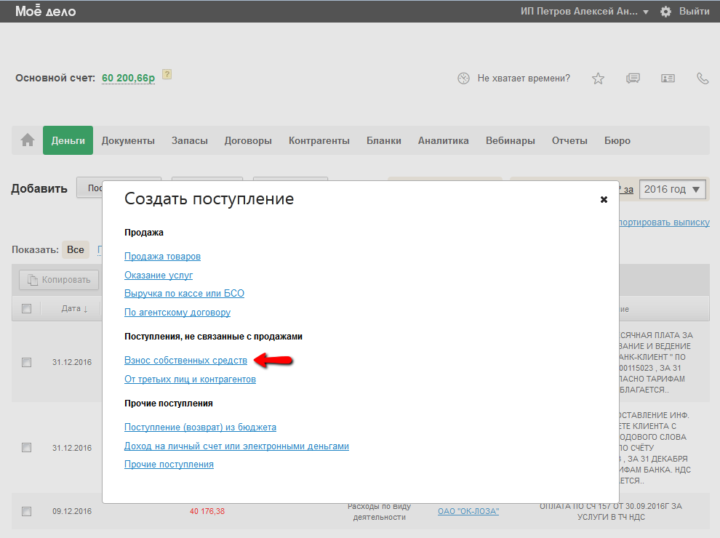This screenshot has height=538, width=720.
Task: Open the 'Запасы' tab
Action: click(190, 140)
